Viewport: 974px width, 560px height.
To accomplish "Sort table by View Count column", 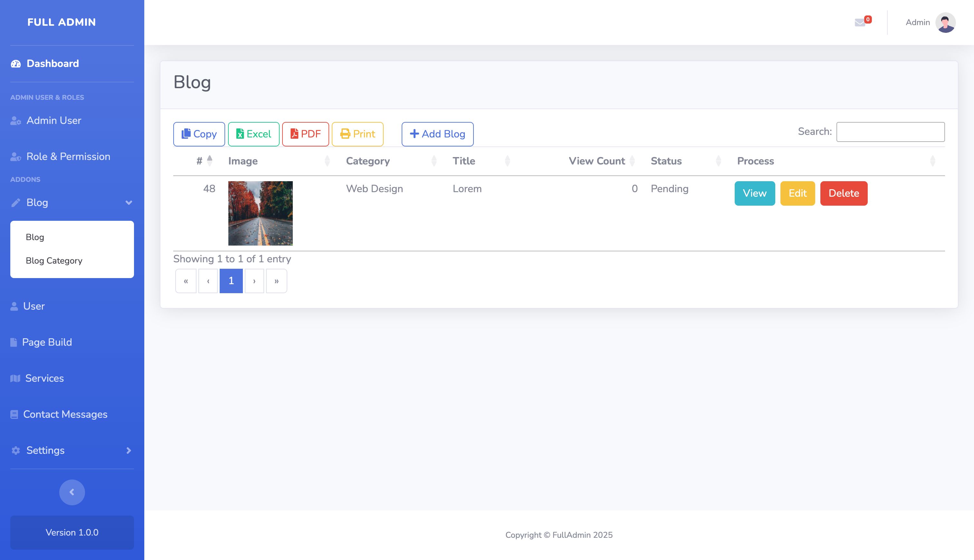I will [x=597, y=161].
